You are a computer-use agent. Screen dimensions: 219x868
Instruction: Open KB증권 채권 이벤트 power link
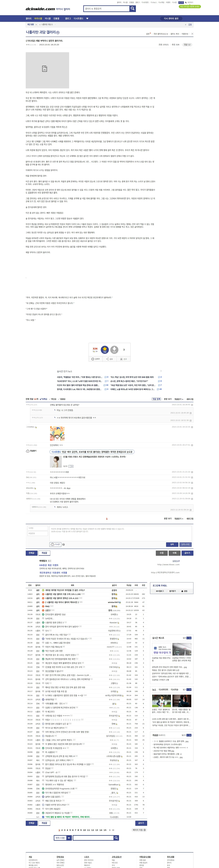[x=49, y=565]
